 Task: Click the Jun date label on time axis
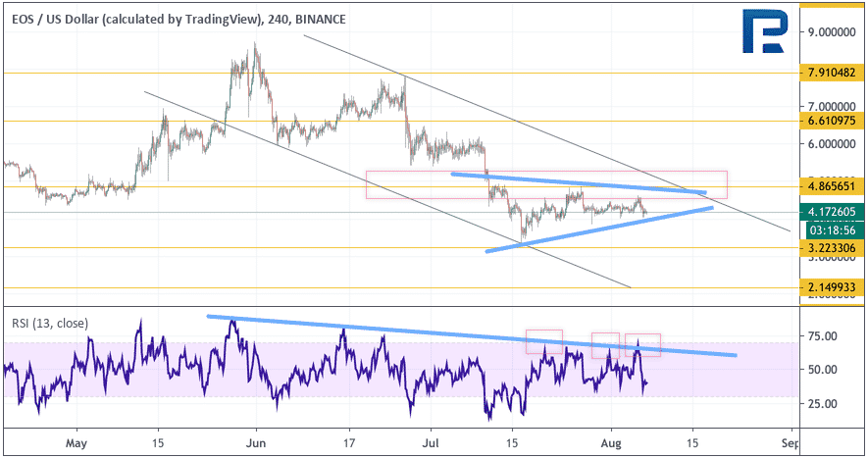click(256, 443)
